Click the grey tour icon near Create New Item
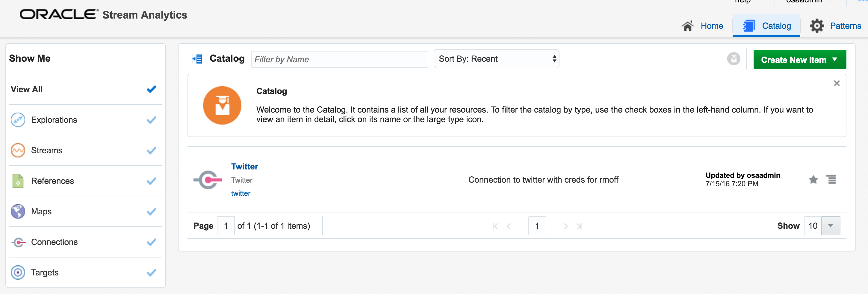Image resolution: width=868 pixels, height=294 pixels. pyautogui.click(x=733, y=59)
